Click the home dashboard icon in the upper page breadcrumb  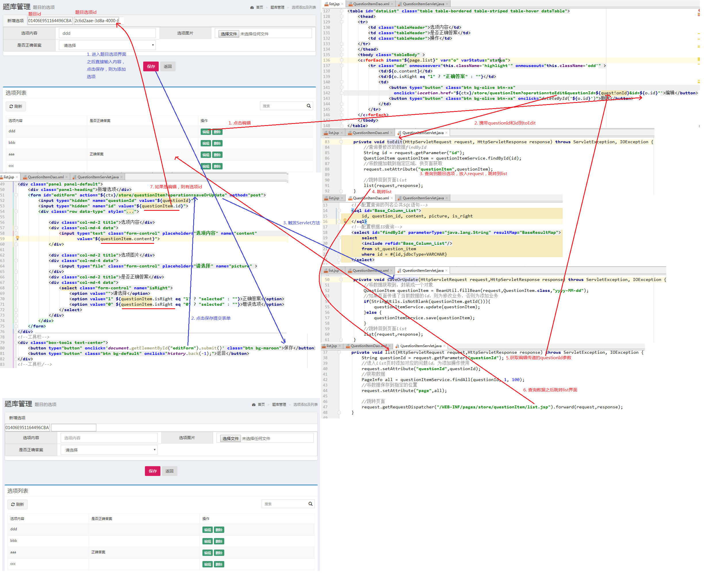(252, 7)
